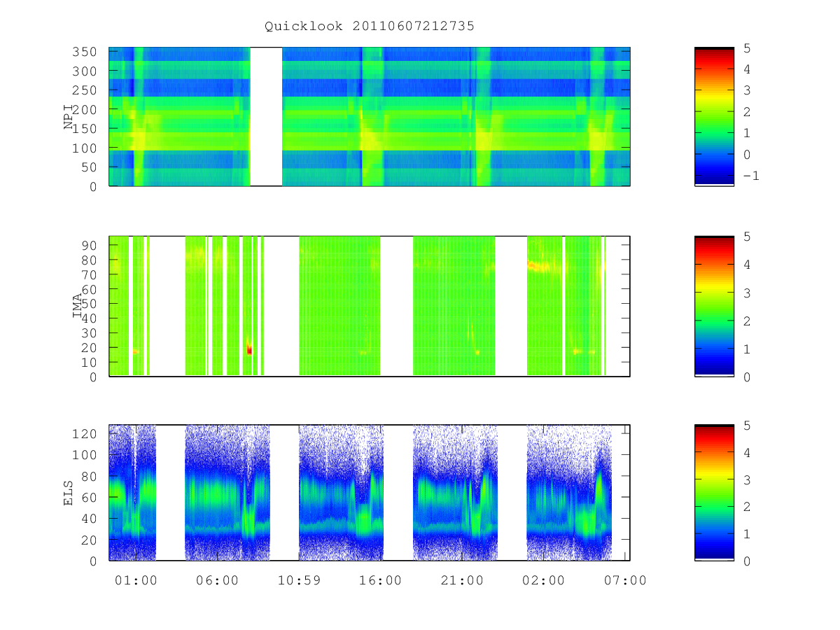
Task: Click the 06:00 time tick label
Action: [217, 580]
